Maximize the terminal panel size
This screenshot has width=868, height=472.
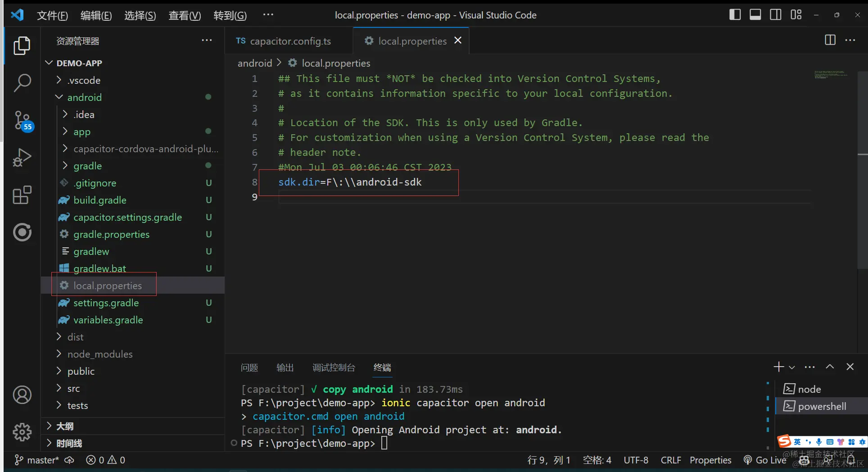click(x=830, y=367)
